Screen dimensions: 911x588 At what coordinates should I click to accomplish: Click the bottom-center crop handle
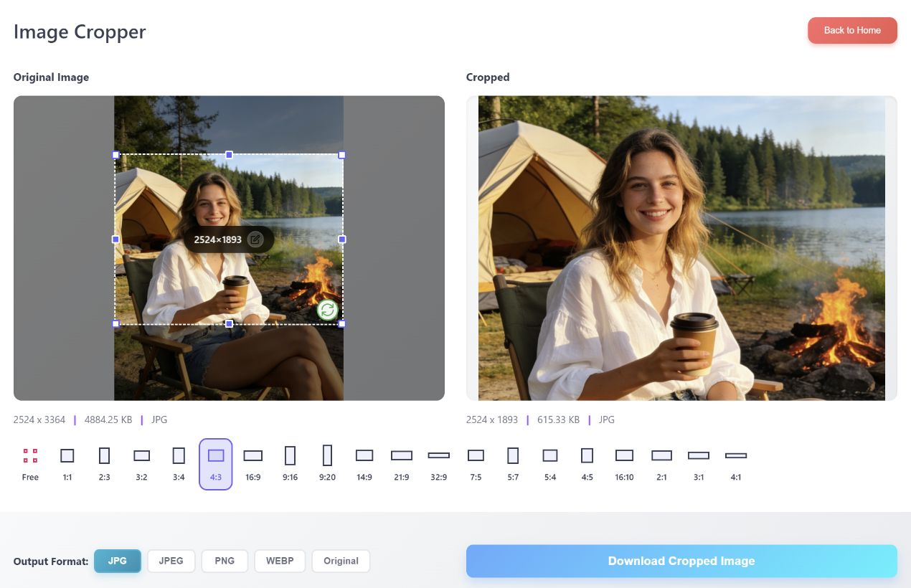click(229, 324)
